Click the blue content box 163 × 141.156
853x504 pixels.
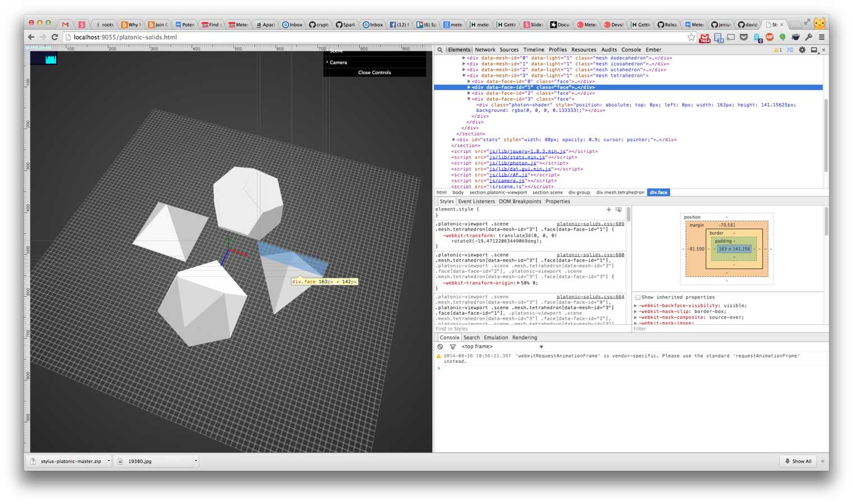point(734,249)
